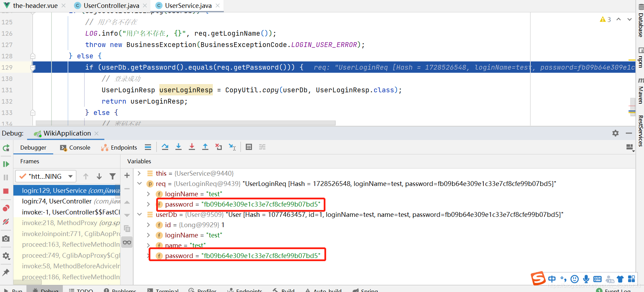644x292 pixels.
Task: Click the warnings count indicator
Action: click(x=605, y=20)
